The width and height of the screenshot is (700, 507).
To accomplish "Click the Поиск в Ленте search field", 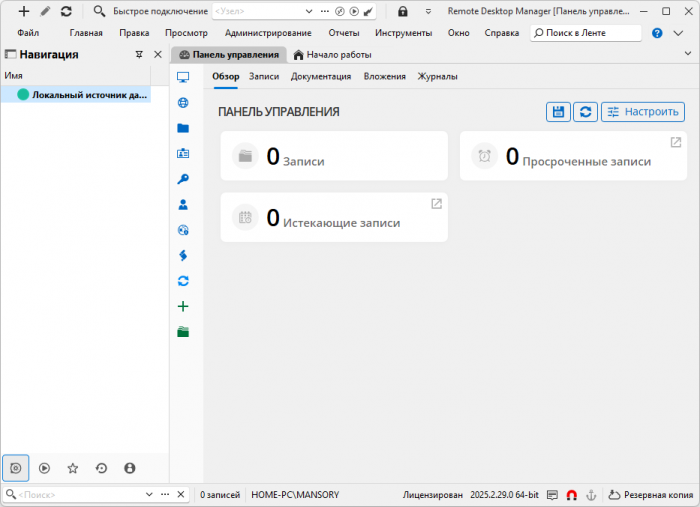I will [586, 33].
